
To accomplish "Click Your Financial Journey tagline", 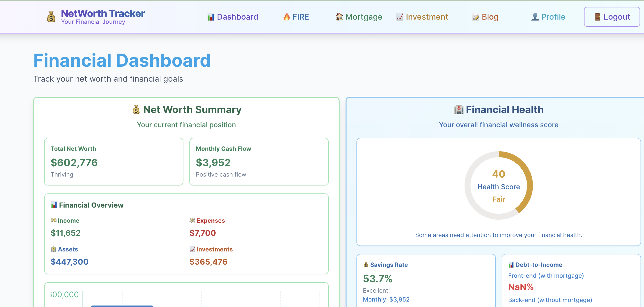I will click(x=93, y=22).
